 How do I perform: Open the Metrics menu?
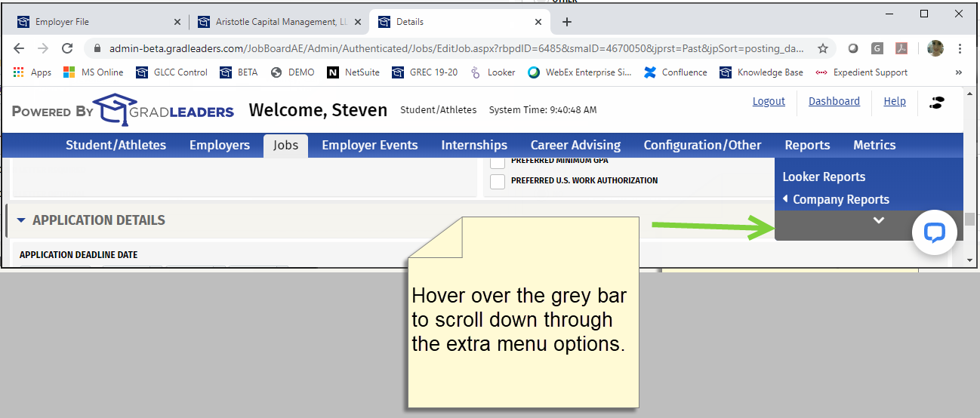click(874, 145)
